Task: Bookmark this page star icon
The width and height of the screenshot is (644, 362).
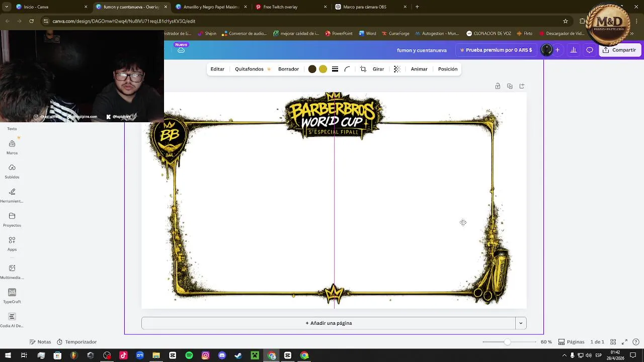Action: 566,21
